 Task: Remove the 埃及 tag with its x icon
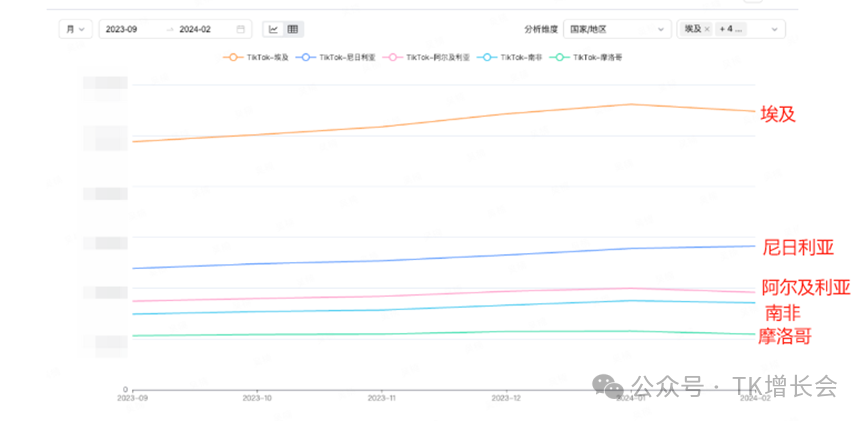coord(707,30)
